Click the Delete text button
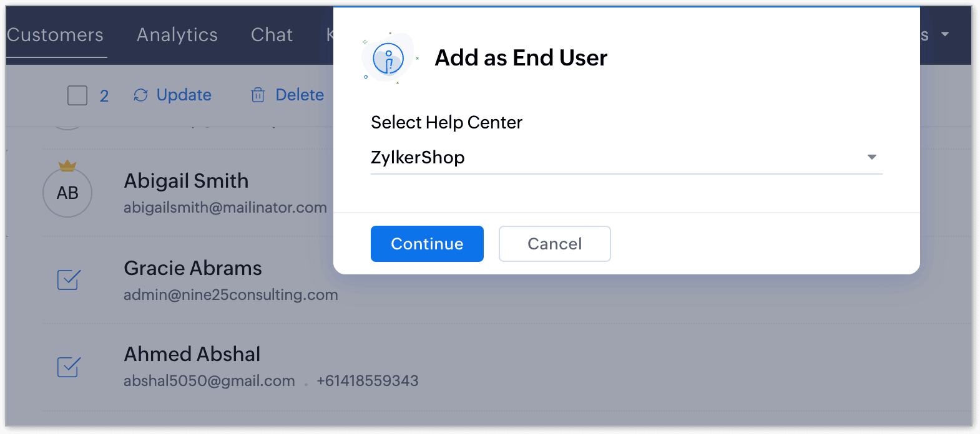 click(300, 95)
